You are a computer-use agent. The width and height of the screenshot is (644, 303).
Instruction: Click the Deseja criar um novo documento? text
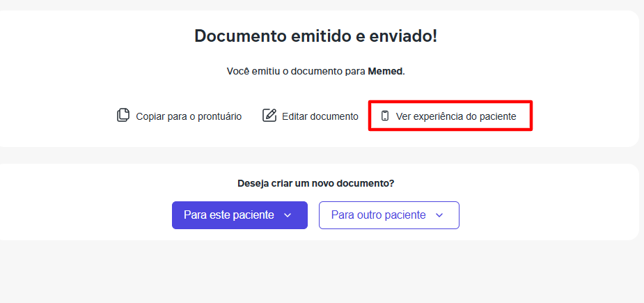(x=316, y=183)
